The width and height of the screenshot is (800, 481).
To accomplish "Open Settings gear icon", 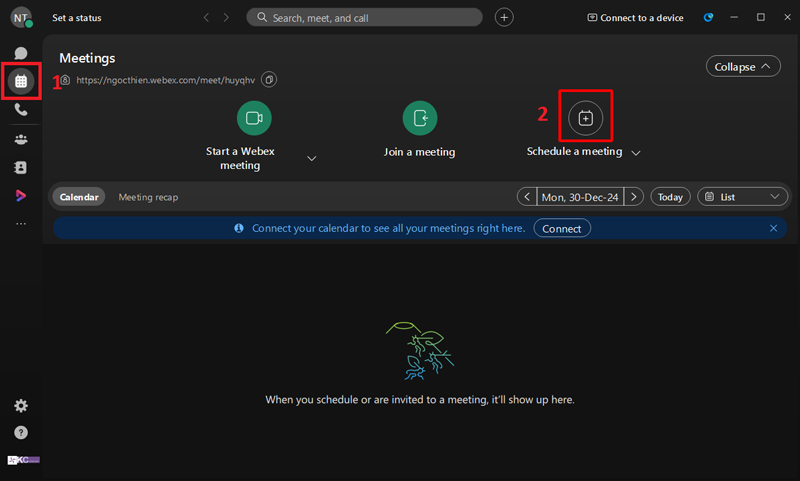I will (21, 406).
